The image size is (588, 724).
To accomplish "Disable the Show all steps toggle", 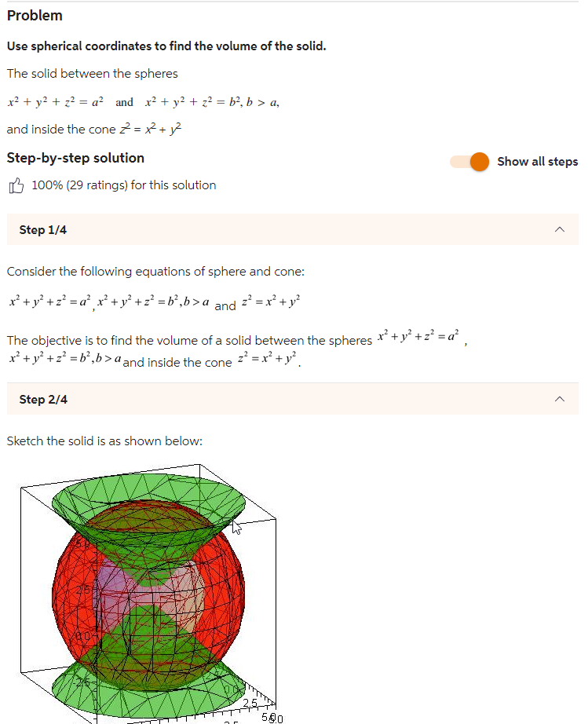I will 469,160.
